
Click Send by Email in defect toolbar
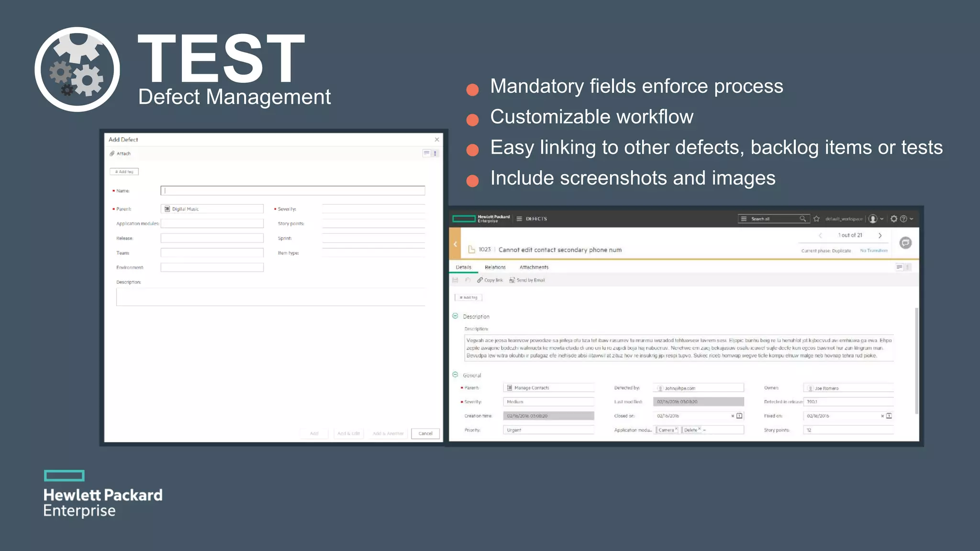[527, 280]
